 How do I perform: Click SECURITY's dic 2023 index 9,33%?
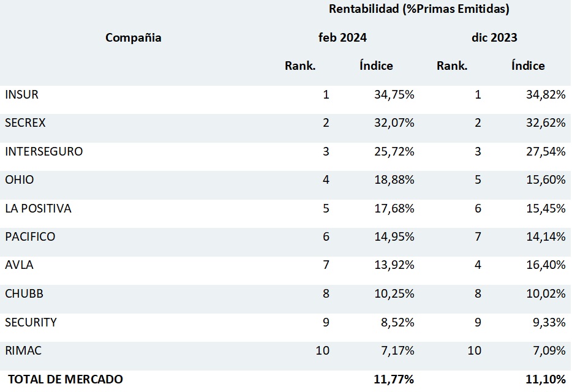[549, 322]
